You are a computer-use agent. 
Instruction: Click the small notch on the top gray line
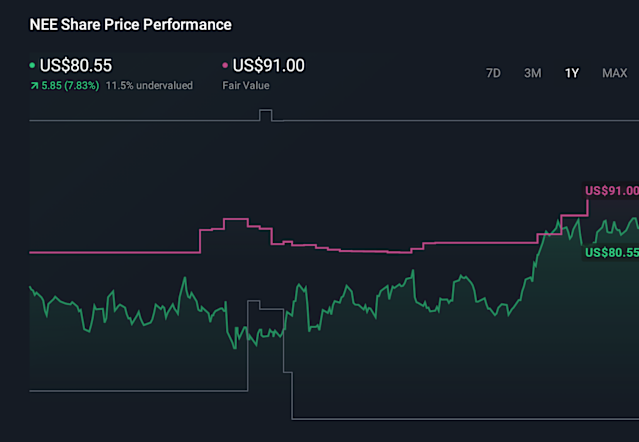tap(265, 112)
